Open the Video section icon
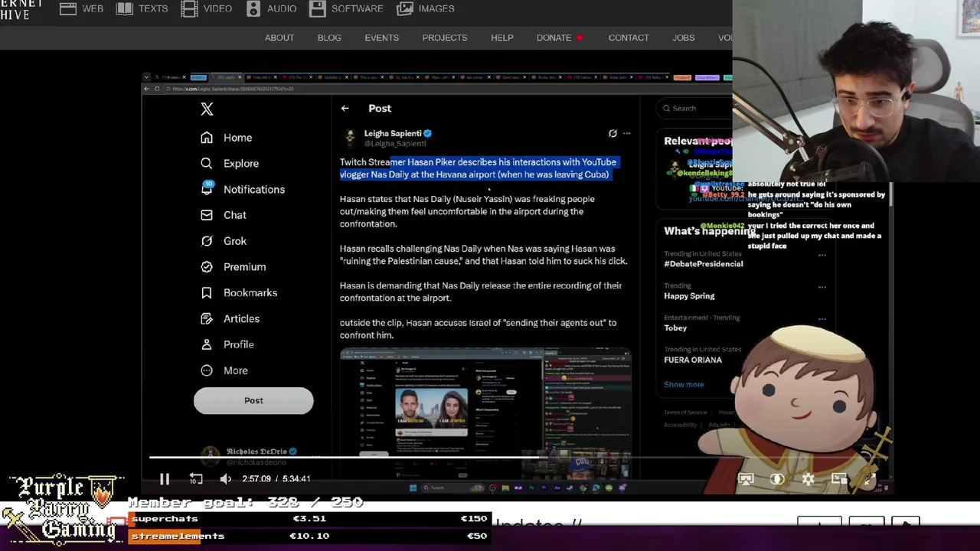The height and width of the screenshot is (551, 980). (x=189, y=8)
